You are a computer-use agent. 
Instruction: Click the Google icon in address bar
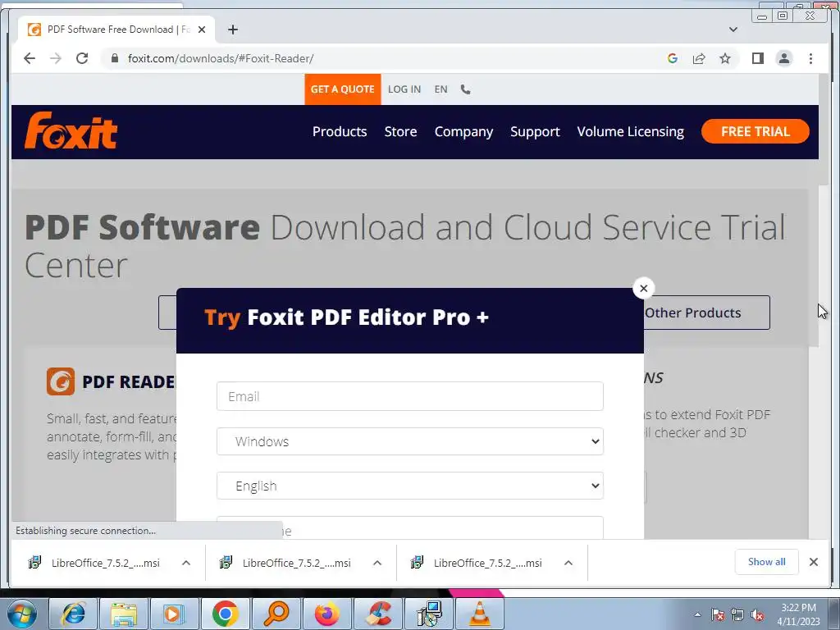tap(673, 58)
